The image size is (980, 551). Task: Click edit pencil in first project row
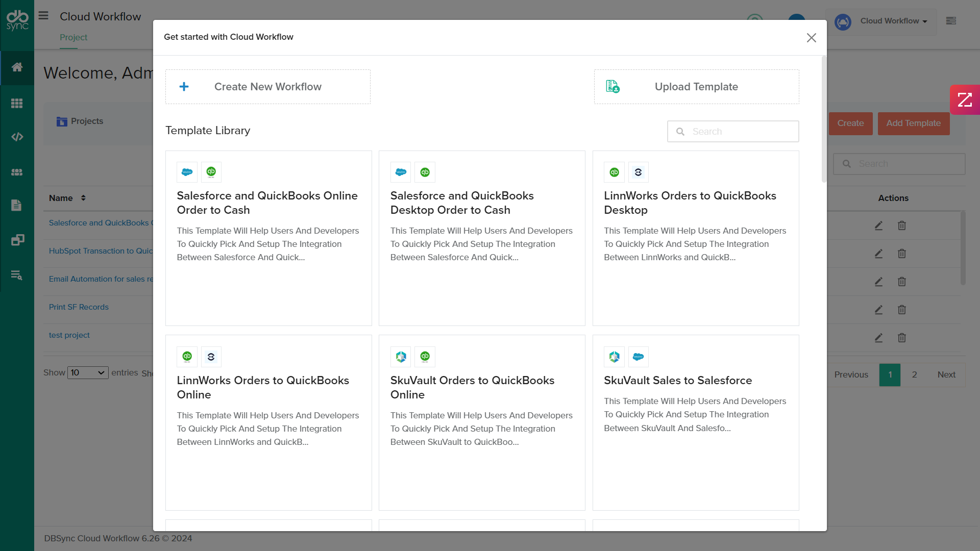pos(878,226)
